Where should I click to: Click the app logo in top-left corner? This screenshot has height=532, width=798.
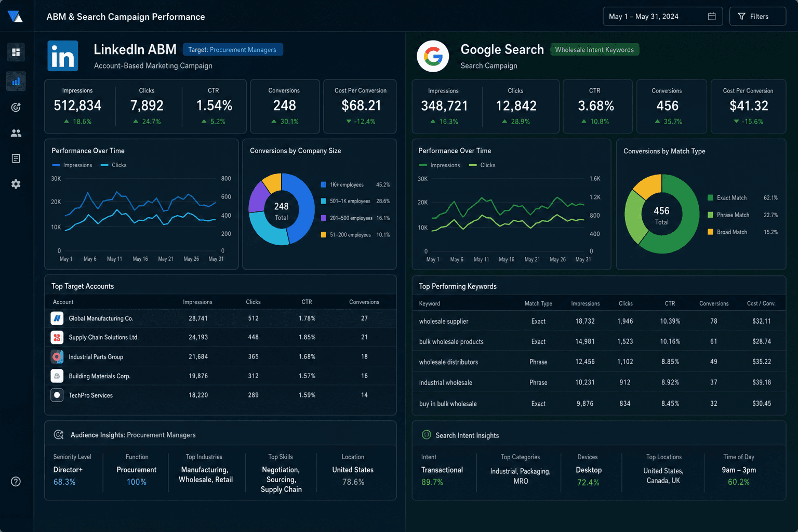click(x=16, y=16)
